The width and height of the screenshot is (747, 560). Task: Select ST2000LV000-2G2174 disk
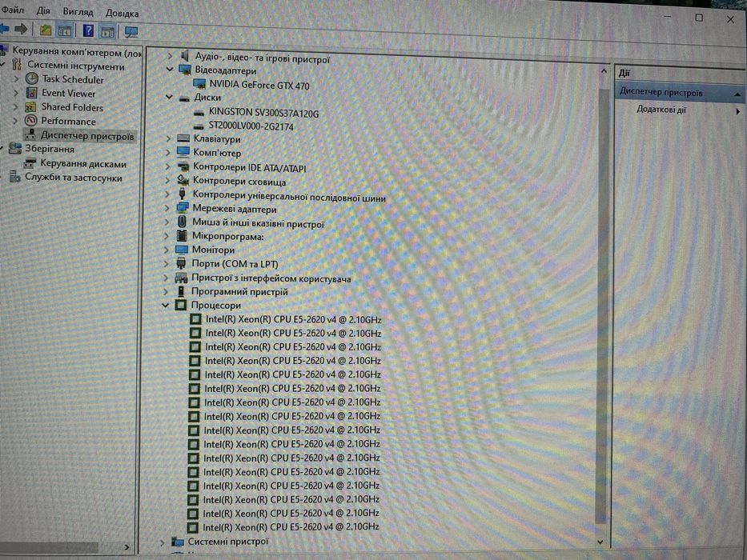(x=251, y=126)
